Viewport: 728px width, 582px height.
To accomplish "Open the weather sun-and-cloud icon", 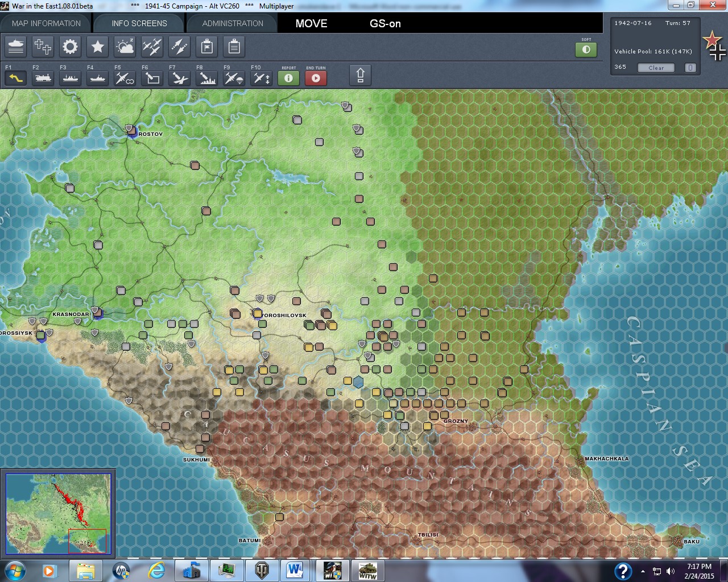I will coord(125,47).
